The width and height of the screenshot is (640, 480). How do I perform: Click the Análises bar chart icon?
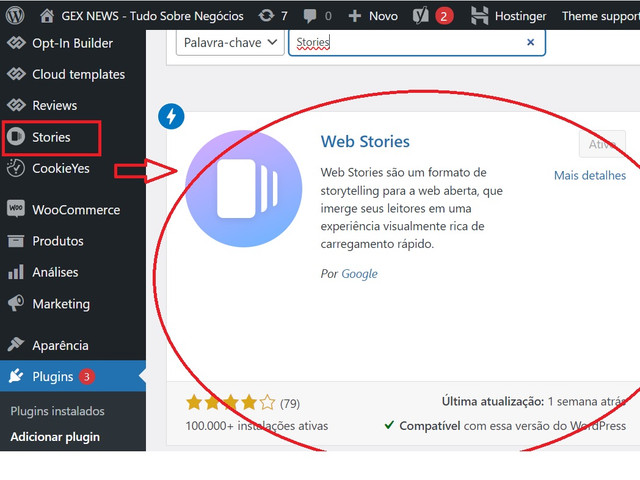tap(16, 271)
